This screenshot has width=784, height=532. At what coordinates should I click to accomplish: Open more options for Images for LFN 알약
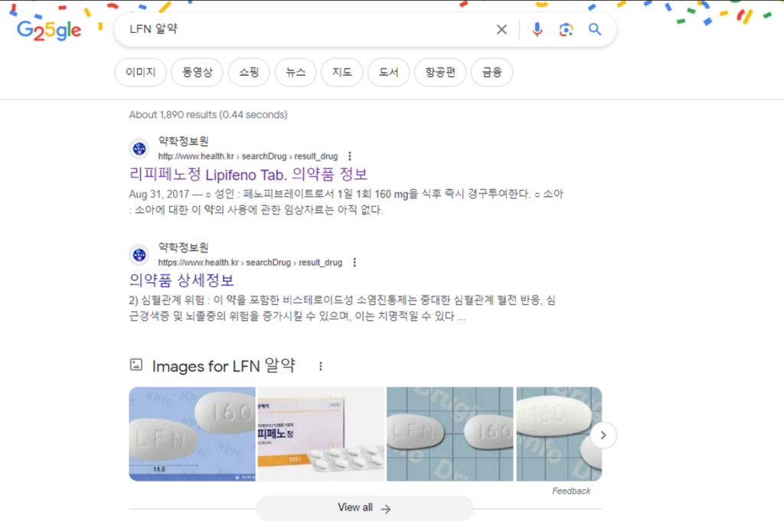321,367
